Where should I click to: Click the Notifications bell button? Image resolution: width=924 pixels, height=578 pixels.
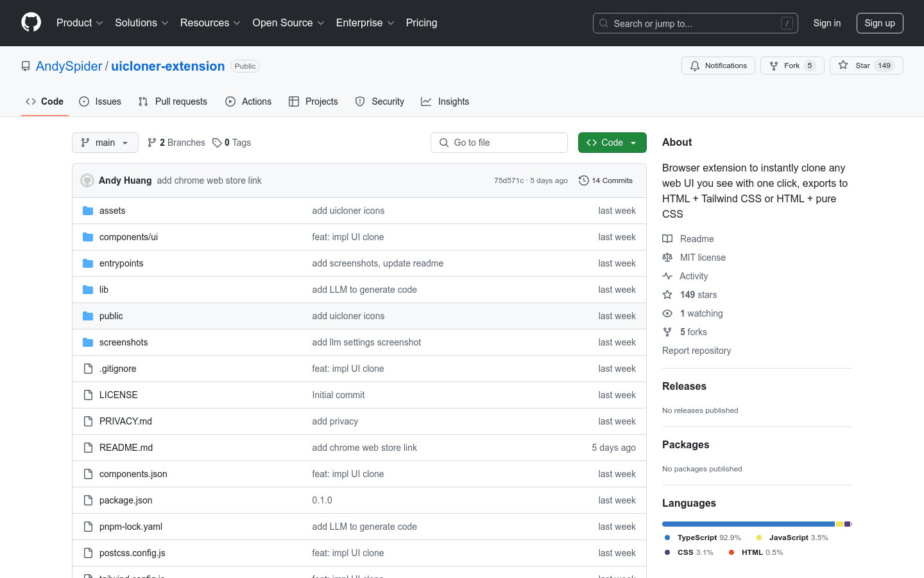pos(718,66)
